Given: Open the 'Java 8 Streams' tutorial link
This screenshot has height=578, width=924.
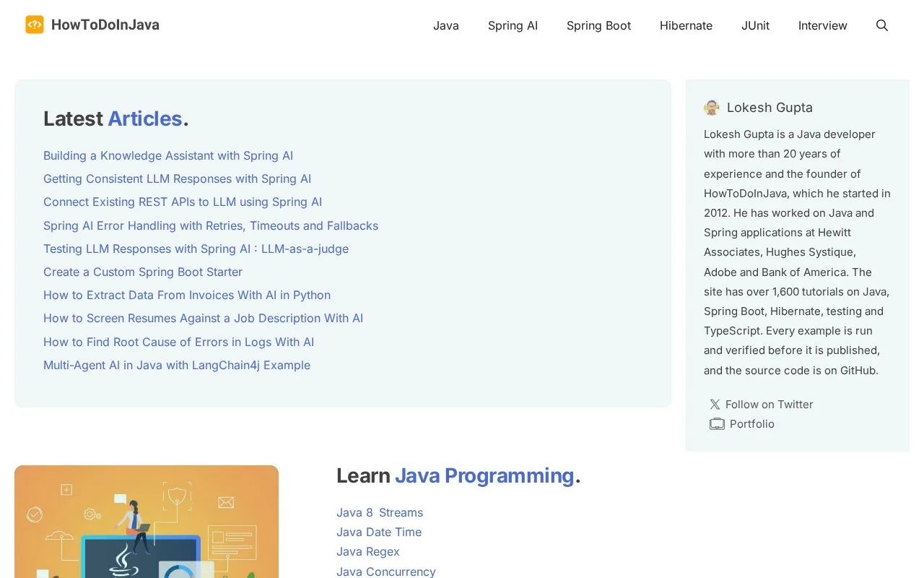Looking at the screenshot, I should point(380,512).
